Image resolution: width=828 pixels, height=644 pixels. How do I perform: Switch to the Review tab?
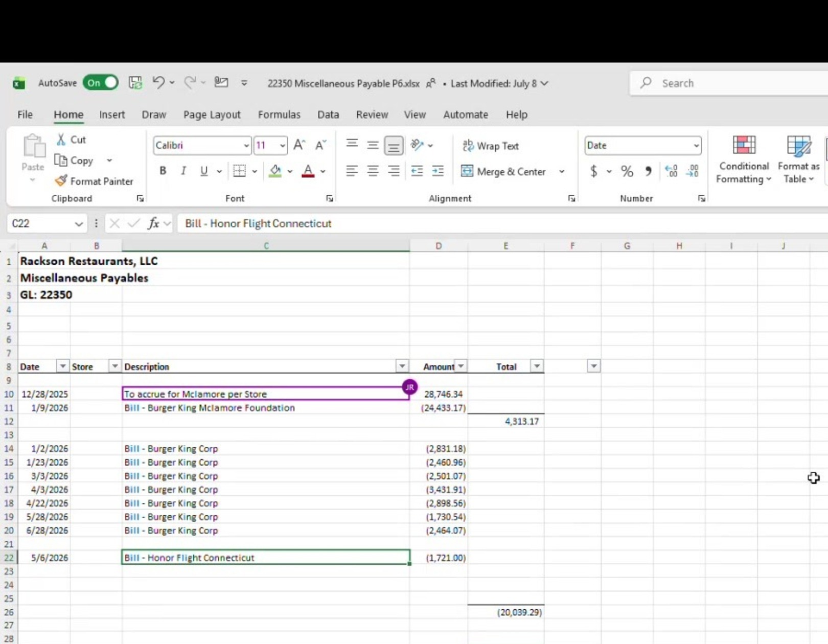(x=372, y=114)
